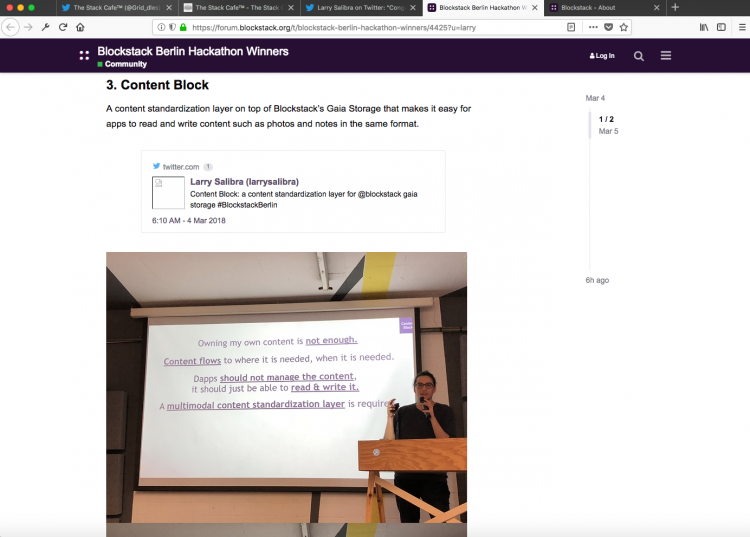Reload the page with the refresh icon
This screenshot has height=537, width=750.
63,27
